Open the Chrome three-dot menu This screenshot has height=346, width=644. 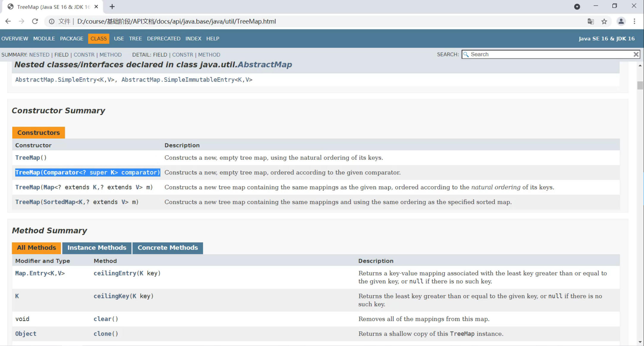634,21
